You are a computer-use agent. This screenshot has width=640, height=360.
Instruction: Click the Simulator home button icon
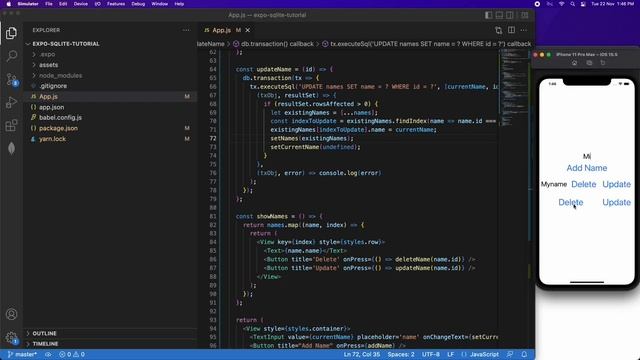tap(574, 63)
